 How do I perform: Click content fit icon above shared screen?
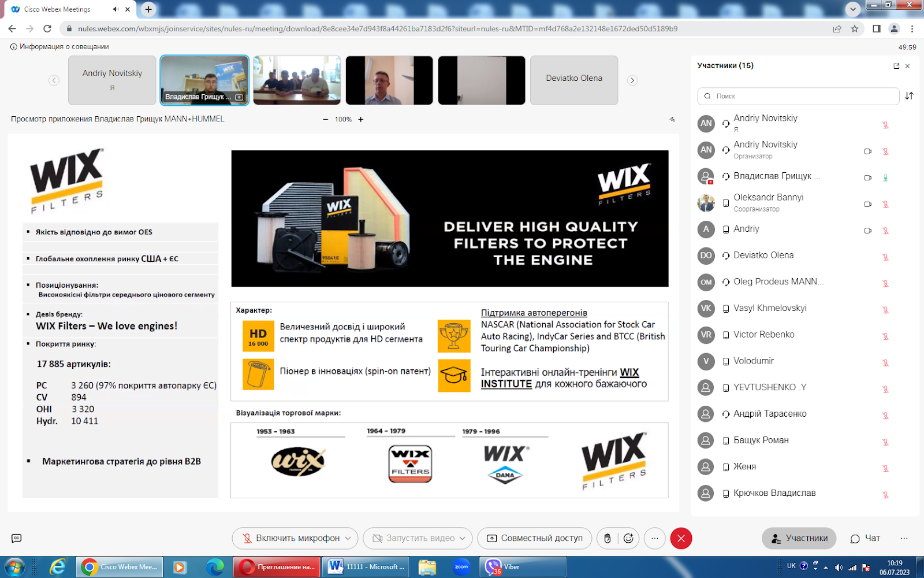tap(672, 120)
